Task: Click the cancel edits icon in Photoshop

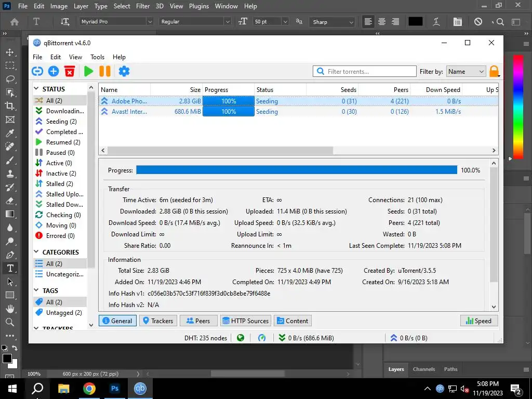Action: tap(478, 22)
